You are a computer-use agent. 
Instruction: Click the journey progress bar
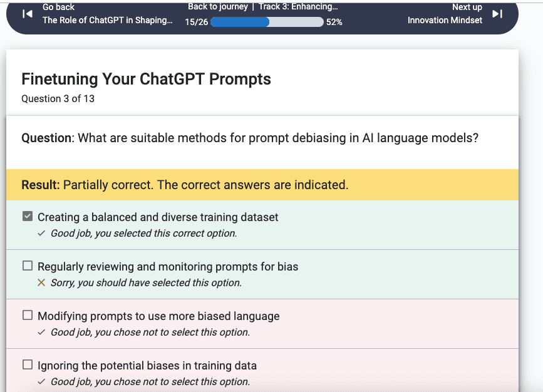(267, 22)
